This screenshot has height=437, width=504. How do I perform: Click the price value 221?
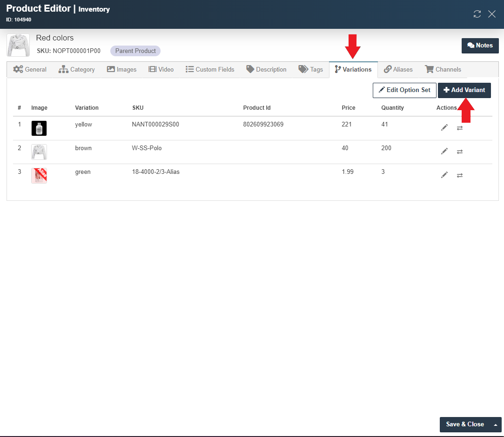click(347, 125)
